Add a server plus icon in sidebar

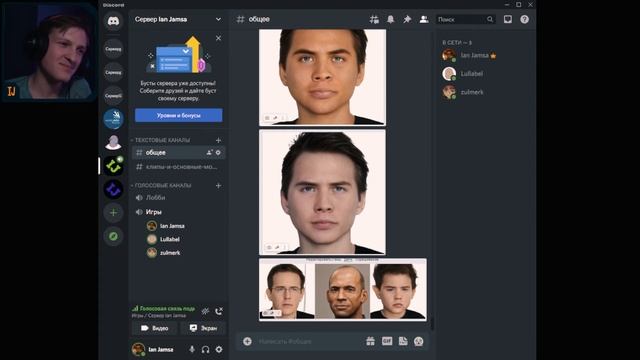pyautogui.click(x=113, y=213)
